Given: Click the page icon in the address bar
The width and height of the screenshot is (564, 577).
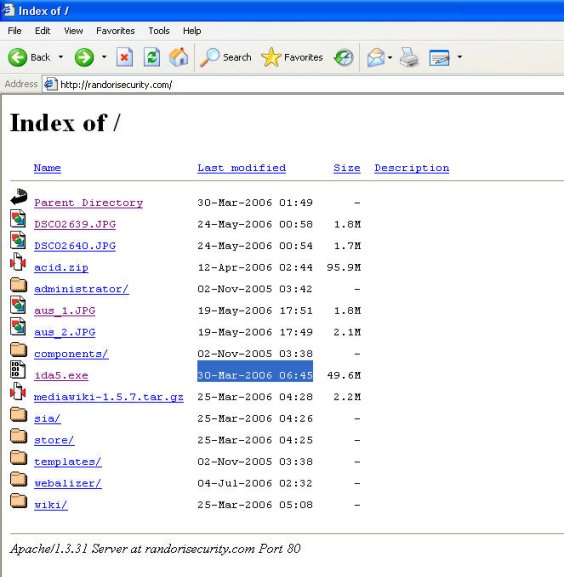Looking at the screenshot, I should pos(50,84).
